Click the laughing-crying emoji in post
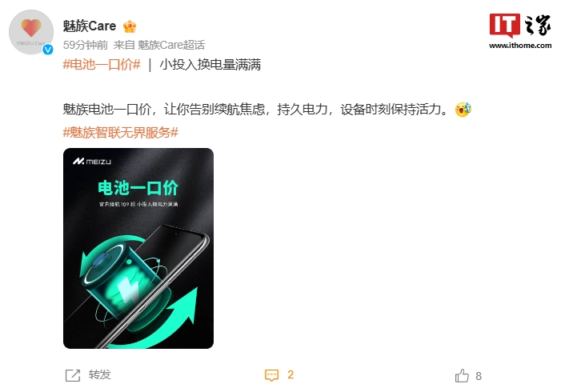This screenshot has height=392, width=561. click(x=463, y=110)
